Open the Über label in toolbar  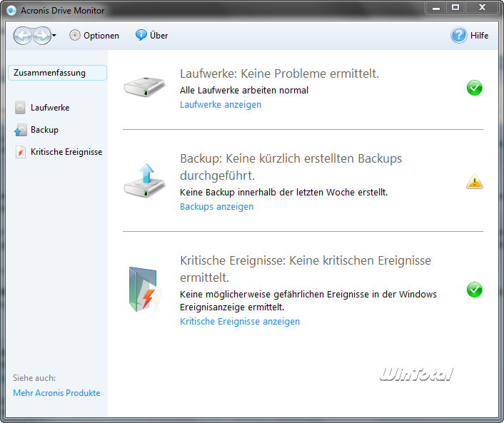point(158,36)
